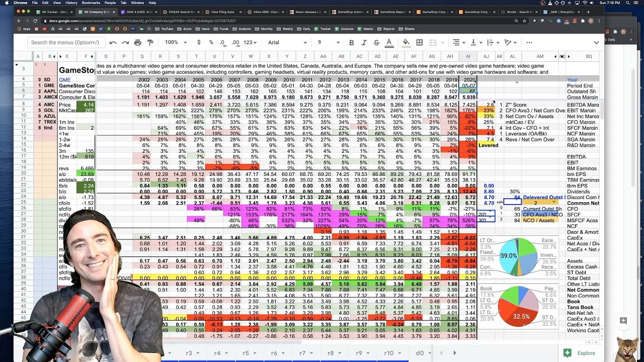Toggle bold formatting
644x362 pixels.
(x=351, y=43)
